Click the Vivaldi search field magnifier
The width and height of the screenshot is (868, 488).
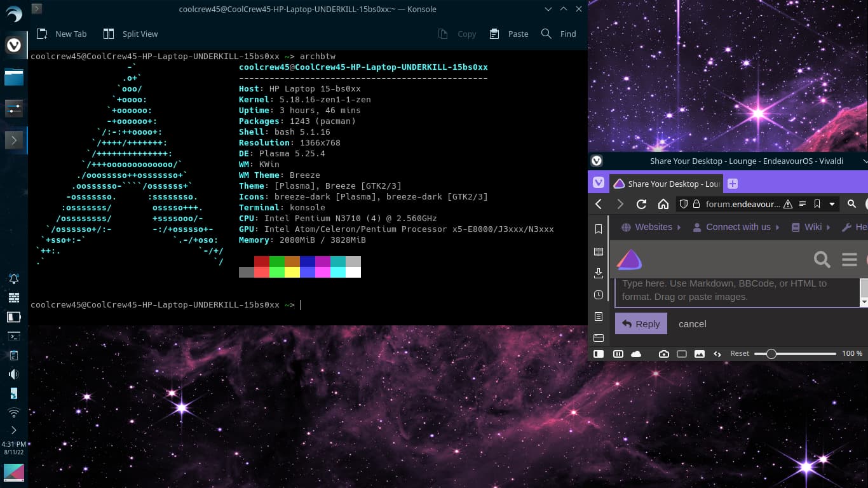(852, 204)
